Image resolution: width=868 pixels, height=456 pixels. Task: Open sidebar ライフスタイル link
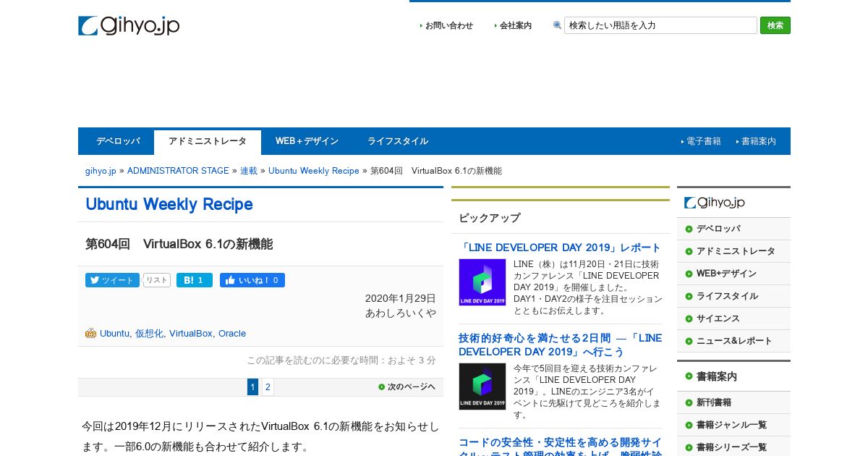click(x=727, y=296)
